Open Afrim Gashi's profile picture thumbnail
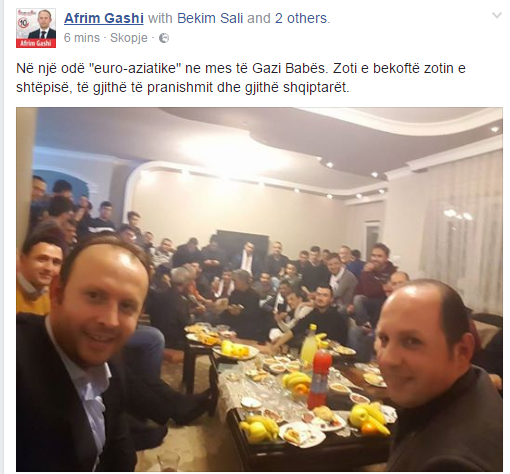510x474 pixels. (x=36, y=28)
